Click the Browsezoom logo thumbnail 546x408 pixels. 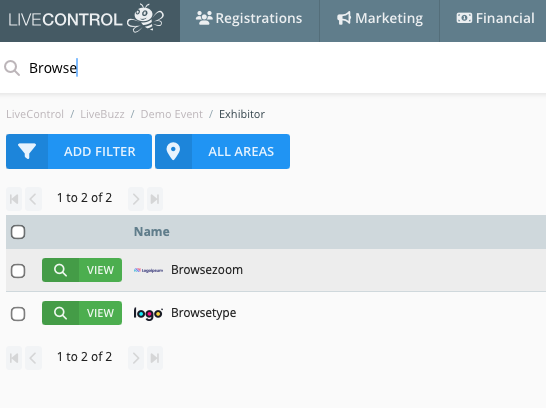148,270
